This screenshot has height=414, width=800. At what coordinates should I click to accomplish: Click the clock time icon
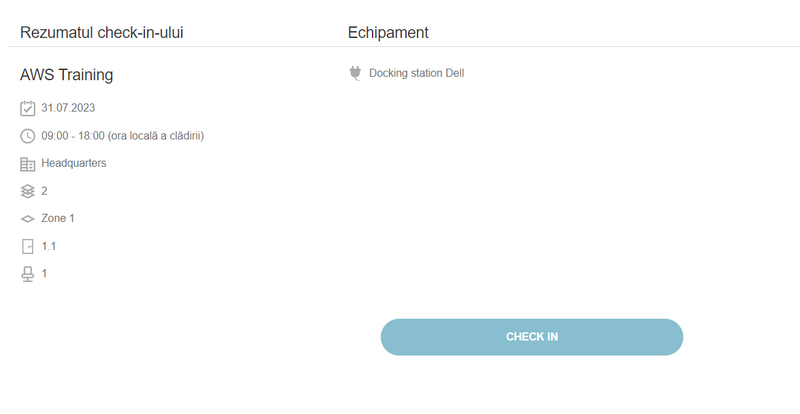(x=28, y=136)
